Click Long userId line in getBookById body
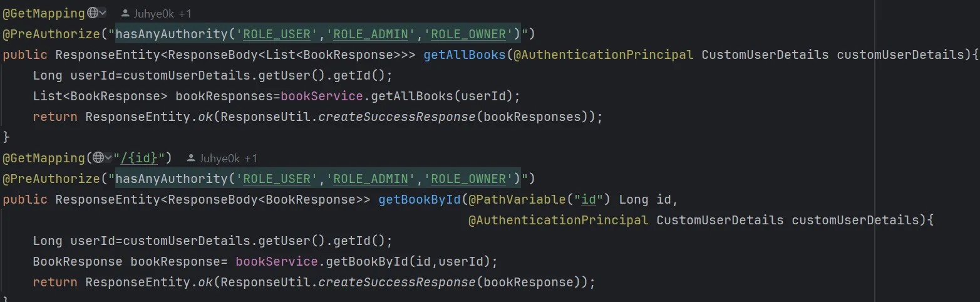 (212, 241)
